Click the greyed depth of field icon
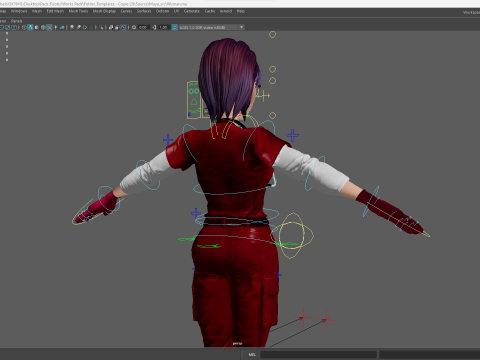Screen dimensions: 480x360 click(x=92, y=27)
